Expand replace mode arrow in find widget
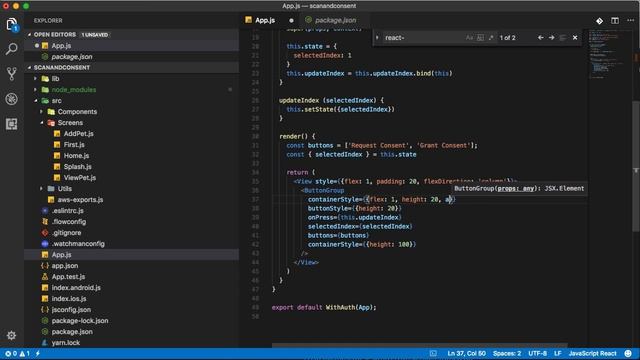Viewport: 640px width, 360px height. tap(377, 38)
